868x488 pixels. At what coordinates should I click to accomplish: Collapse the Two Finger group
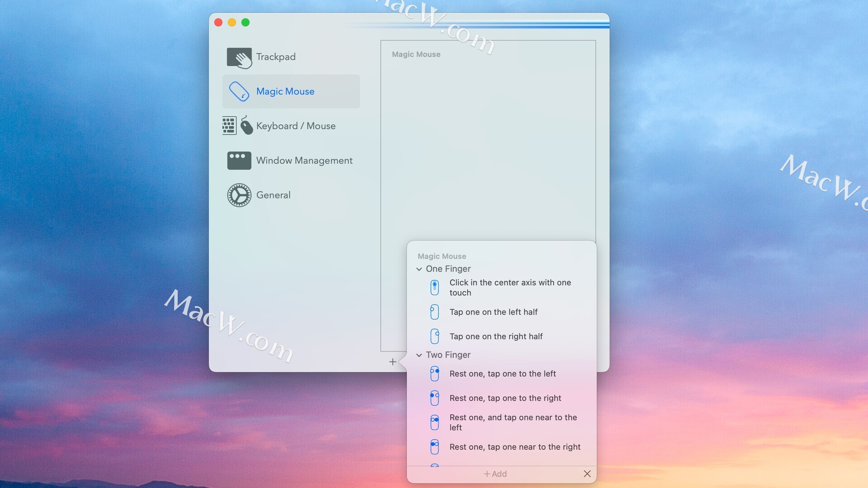(419, 355)
